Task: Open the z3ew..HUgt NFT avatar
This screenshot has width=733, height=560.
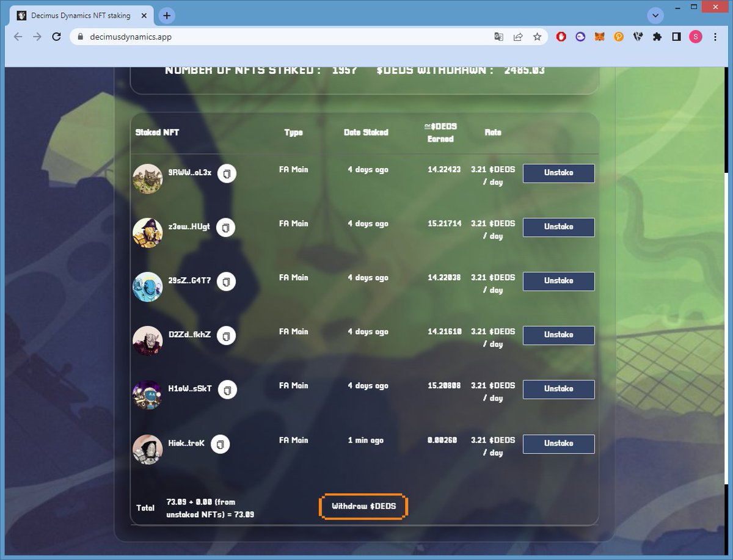Action: pyautogui.click(x=148, y=233)
